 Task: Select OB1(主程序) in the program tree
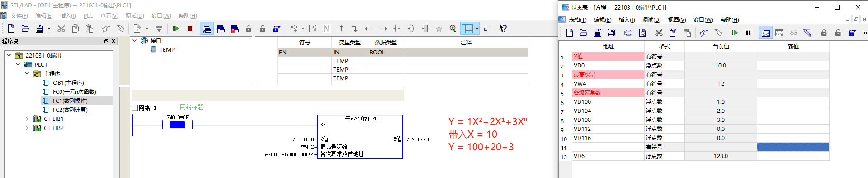[68, 82]
